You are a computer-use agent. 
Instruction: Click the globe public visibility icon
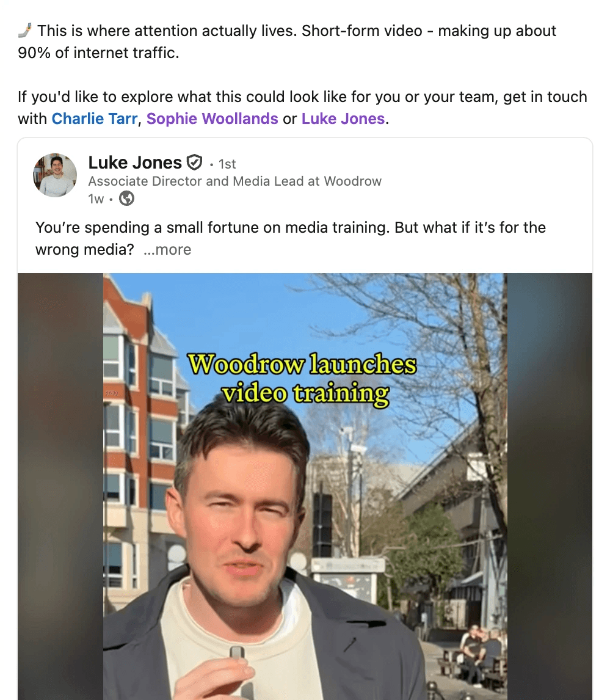pos(127,199)
